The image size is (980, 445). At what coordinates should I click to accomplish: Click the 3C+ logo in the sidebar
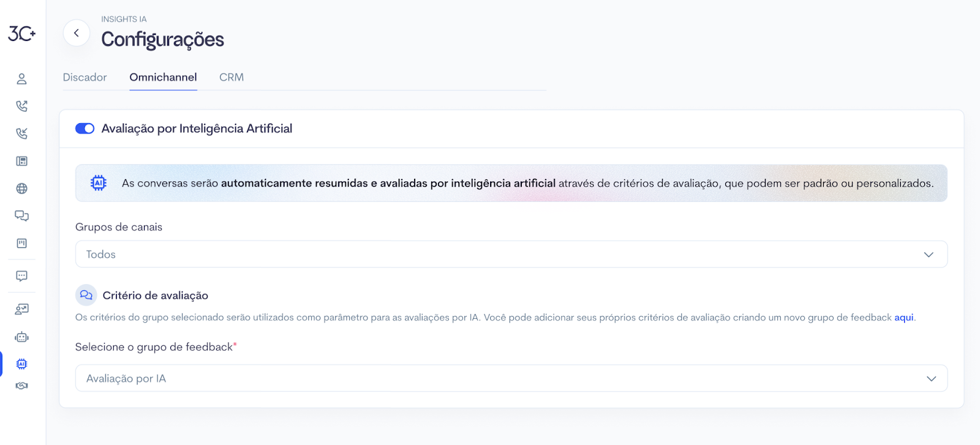(21, 33)
